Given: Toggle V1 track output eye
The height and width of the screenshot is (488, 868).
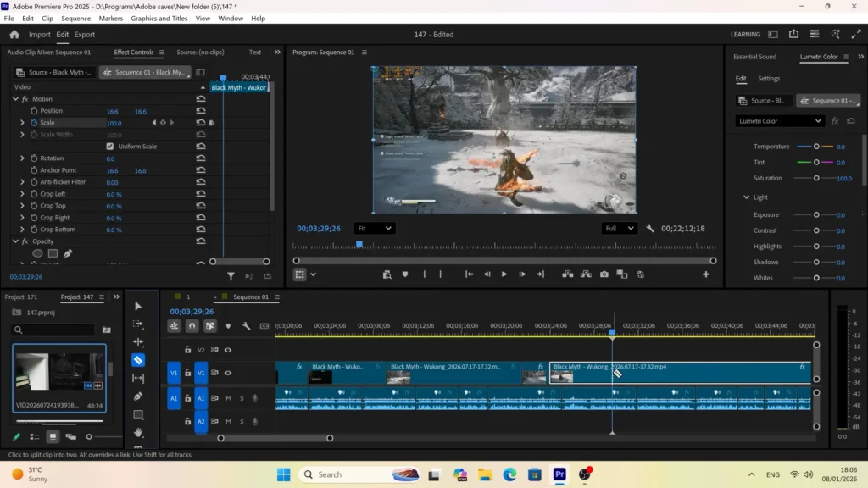Looking at the screenshot, I should 228,373.
